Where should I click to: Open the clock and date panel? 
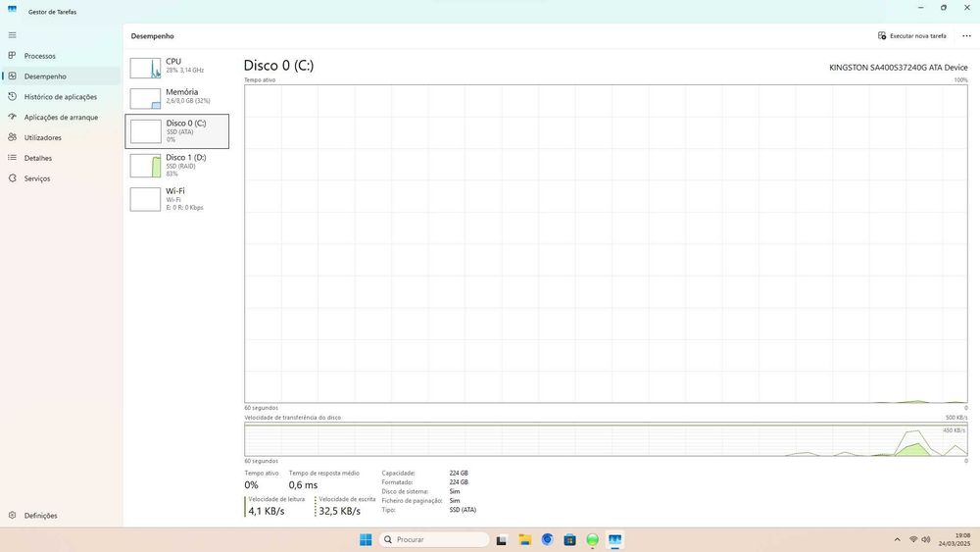tap(954, 539)
